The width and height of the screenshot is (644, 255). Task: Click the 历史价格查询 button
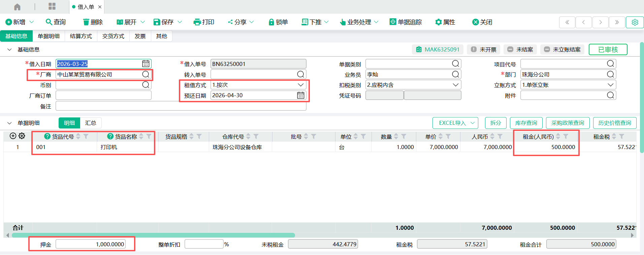point(614,123)
